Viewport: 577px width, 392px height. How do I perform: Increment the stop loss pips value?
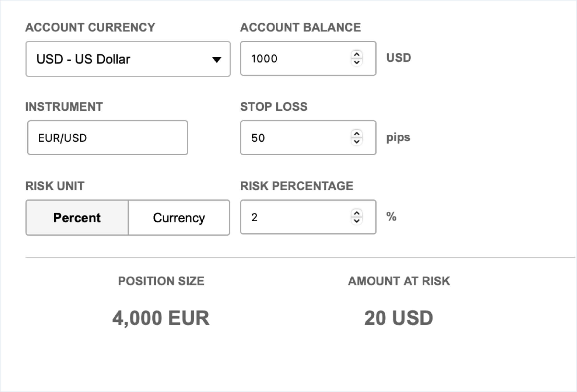click(357, 134)
